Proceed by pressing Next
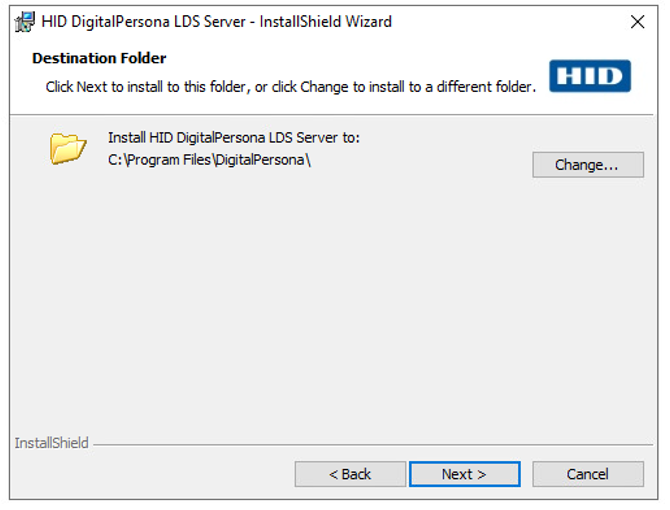This screenshot has height=510, width=670. click(464, 474)
